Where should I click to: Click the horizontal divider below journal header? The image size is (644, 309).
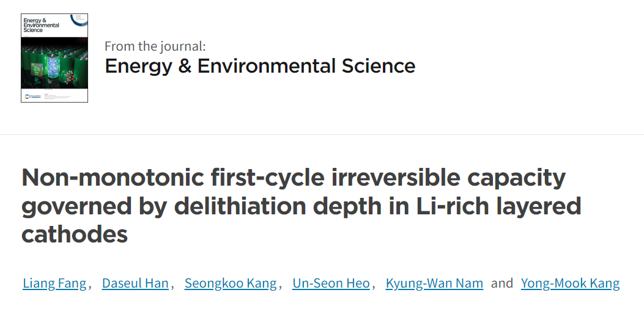click(322, 134)
